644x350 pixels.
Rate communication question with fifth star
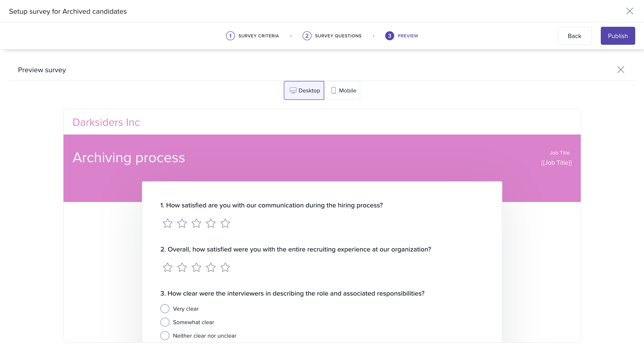click(225, 223)
